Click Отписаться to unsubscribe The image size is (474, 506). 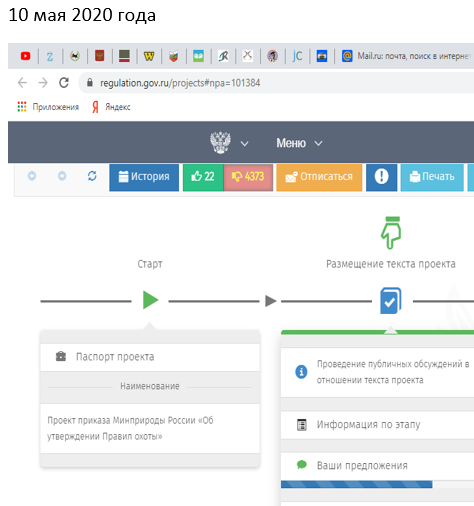pos(319,177)
